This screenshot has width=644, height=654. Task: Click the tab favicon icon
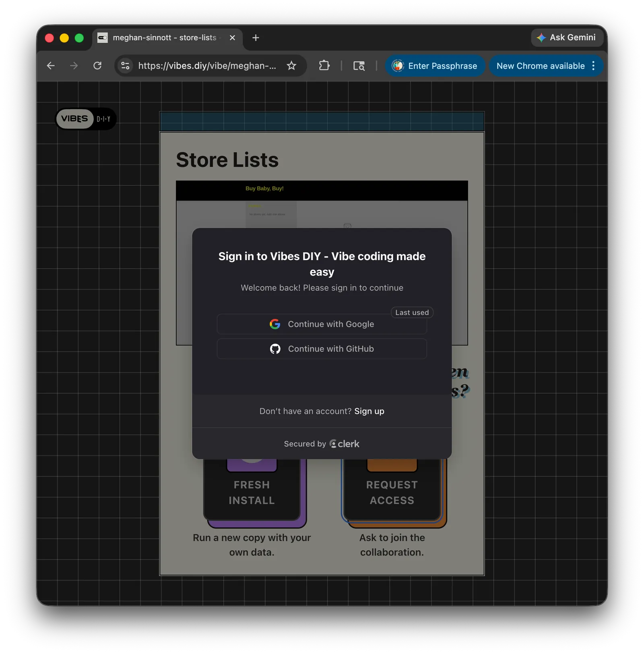[x=103, y=37]
